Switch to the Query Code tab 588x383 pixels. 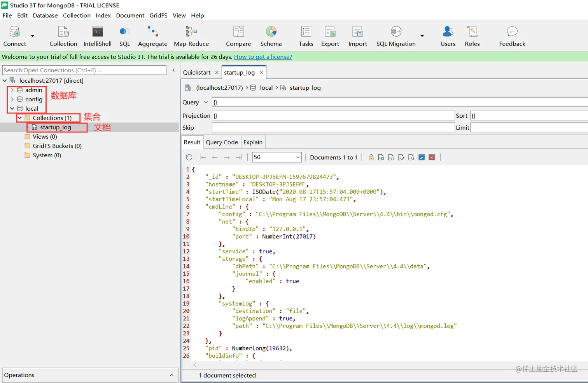point(222,142)
